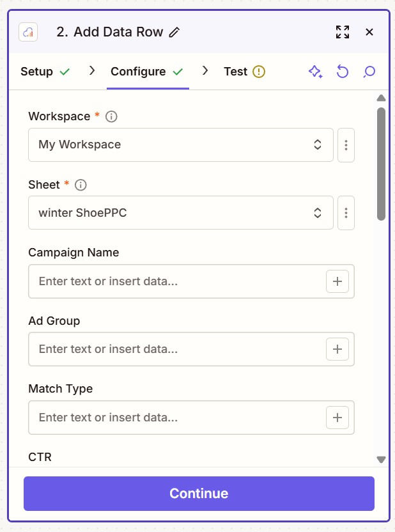Show info tooltip for Sheet
This screenshot has height=532, width=395.
pos(81,185)
